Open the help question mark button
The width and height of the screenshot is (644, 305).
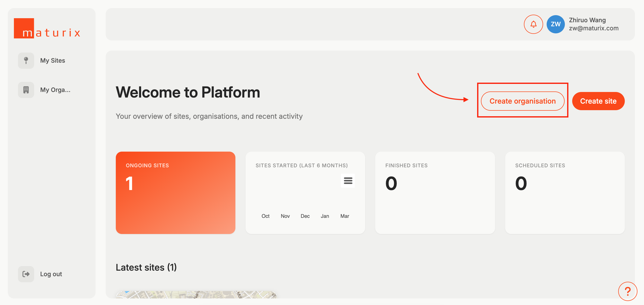coord(628,291)
